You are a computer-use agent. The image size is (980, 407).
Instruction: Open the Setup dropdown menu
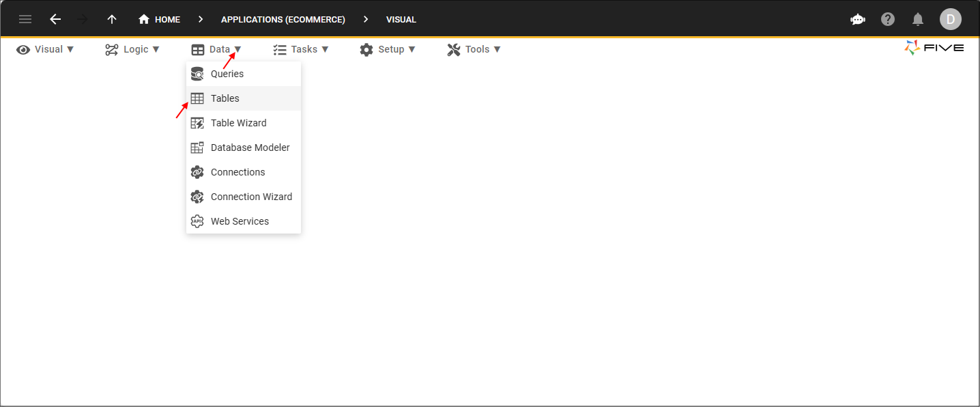(x=388, y=49)
